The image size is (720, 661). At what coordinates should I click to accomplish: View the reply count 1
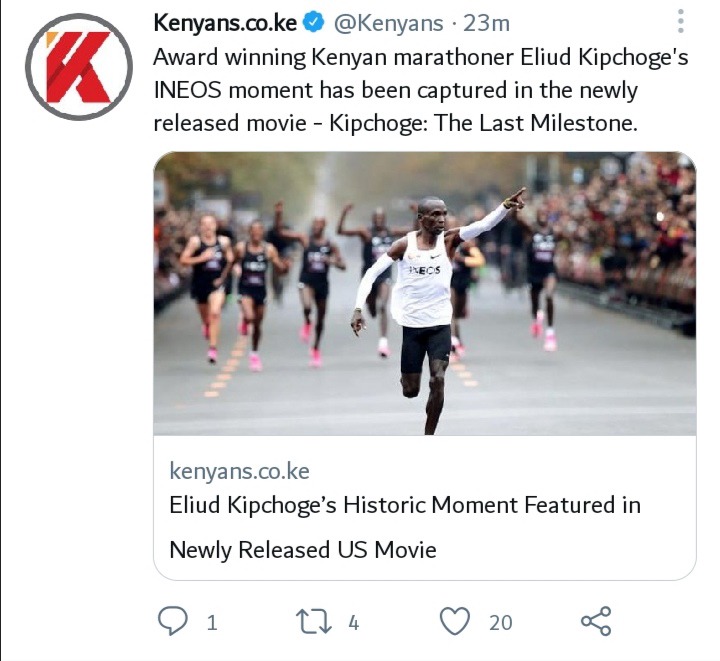(212, 623)
